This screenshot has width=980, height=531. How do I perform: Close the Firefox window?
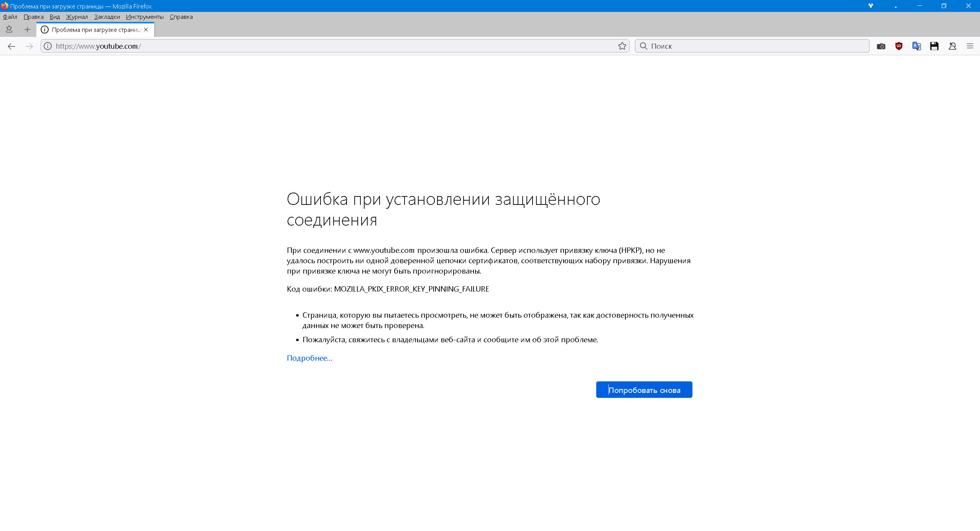coord(968,6)
